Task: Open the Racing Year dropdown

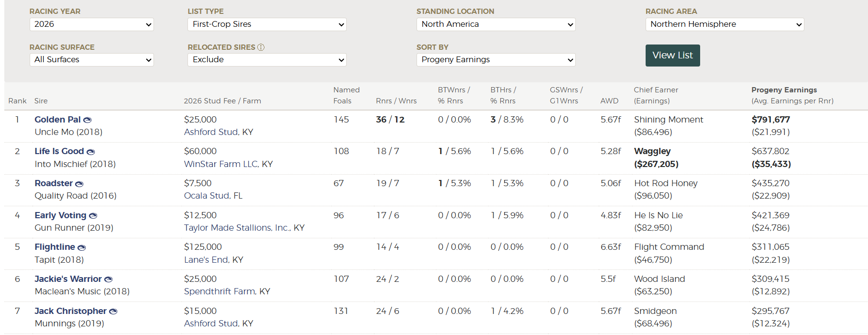Action: 92,24
